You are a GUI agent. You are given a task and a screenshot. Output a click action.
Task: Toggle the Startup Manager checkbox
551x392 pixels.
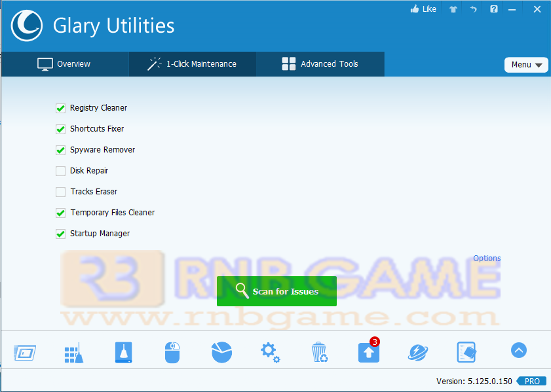point(60,234)
